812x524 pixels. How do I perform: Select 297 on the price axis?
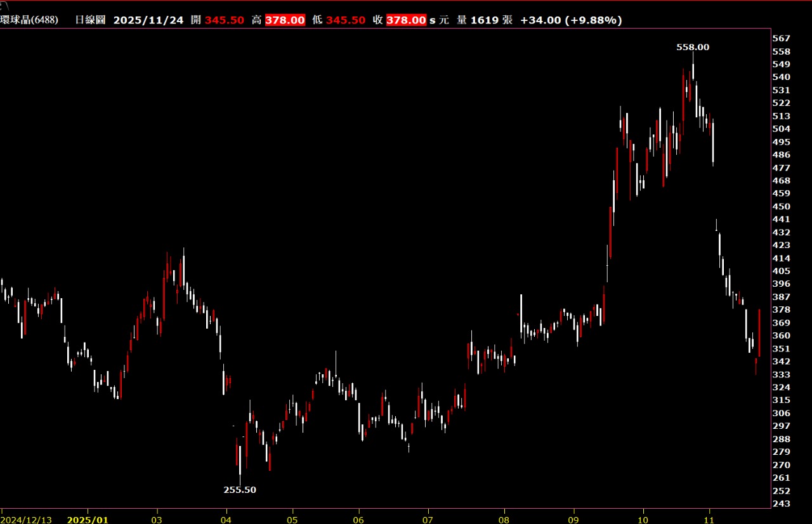[x=782, y=426]
